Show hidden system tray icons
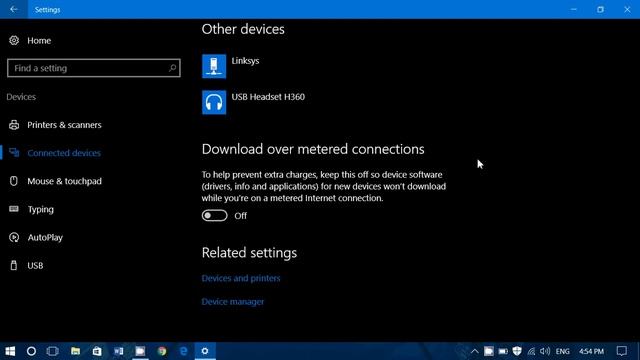The height and width of the screenshot is (360, 640). pos(474,351)
